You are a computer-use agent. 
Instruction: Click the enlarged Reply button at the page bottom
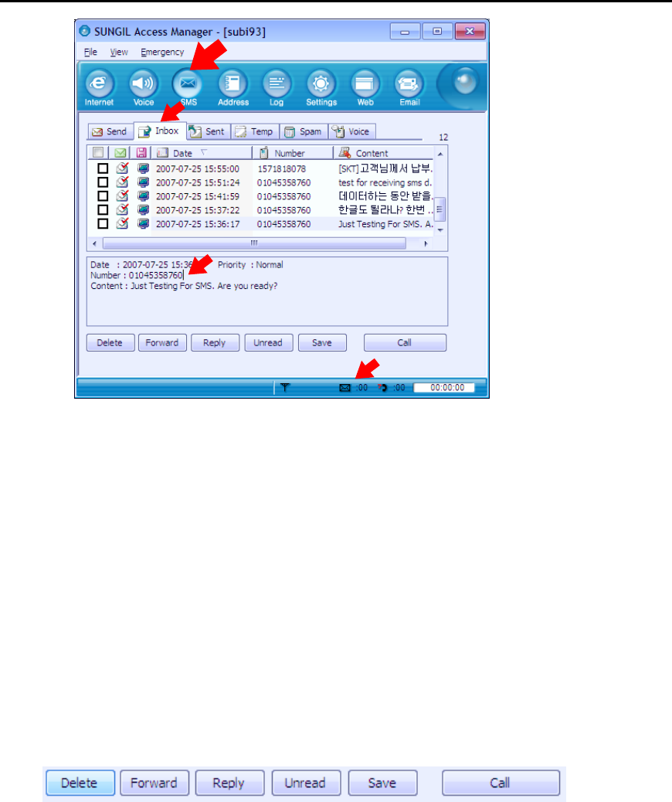(x=229, y=783)
